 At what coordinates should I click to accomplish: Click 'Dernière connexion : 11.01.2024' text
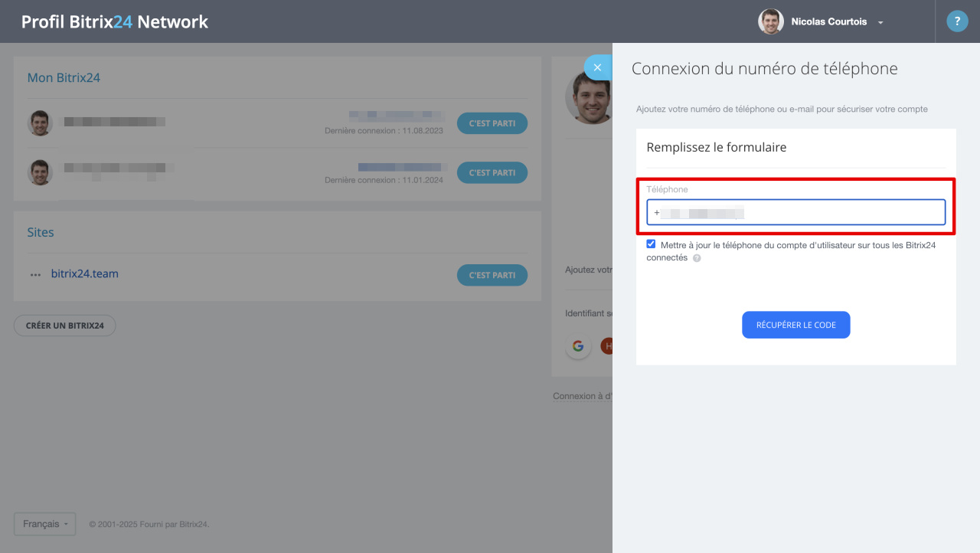tap(384, 180)
